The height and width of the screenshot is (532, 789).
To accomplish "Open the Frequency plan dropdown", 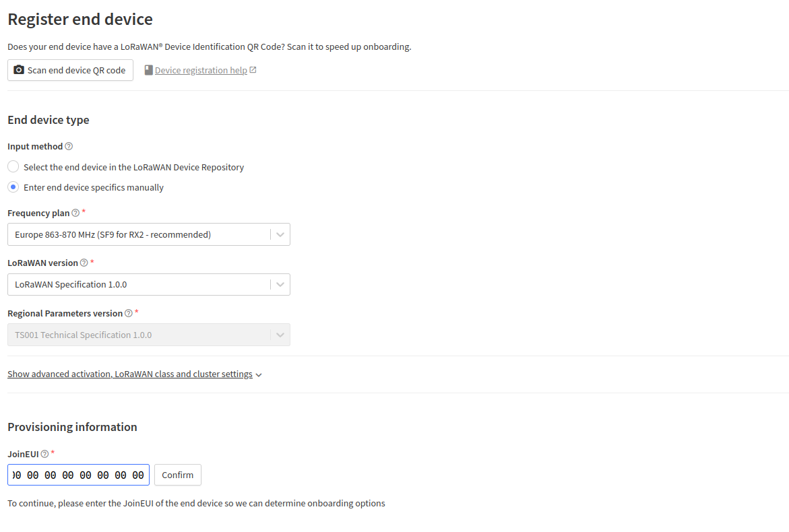I will tap(149, 234).
